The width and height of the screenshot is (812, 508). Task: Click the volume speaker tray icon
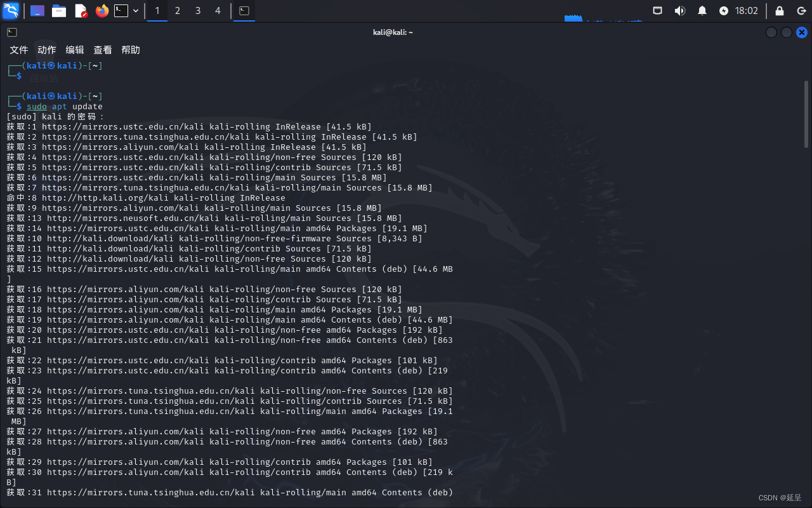[680, 11]
